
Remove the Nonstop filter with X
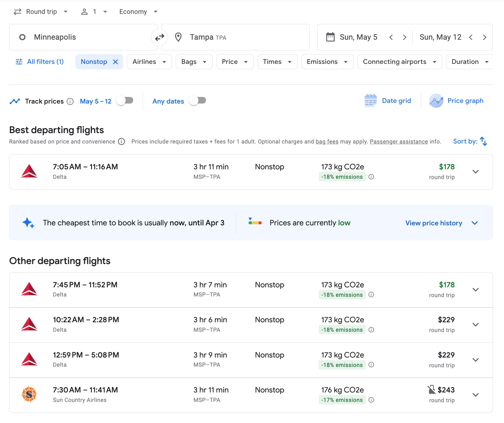(x=116, y=62)
